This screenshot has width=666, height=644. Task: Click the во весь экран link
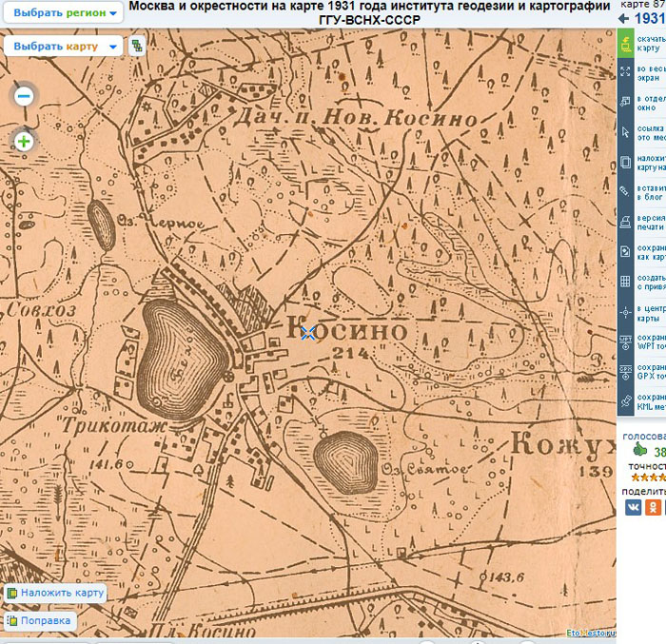pos(651,73)
